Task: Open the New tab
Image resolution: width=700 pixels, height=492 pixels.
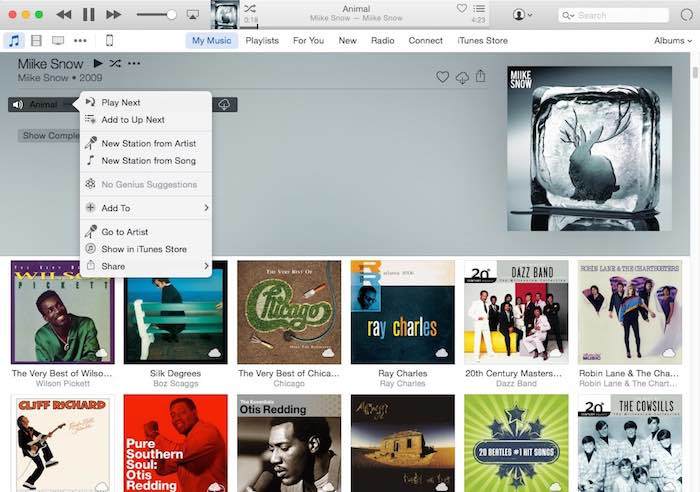Action: click(x=347, y=41)
